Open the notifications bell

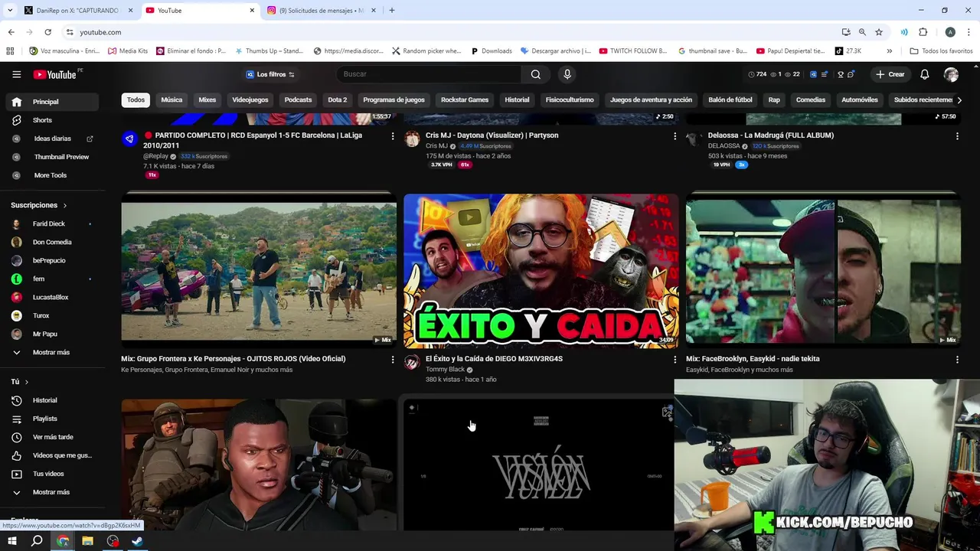pos(924,74)
